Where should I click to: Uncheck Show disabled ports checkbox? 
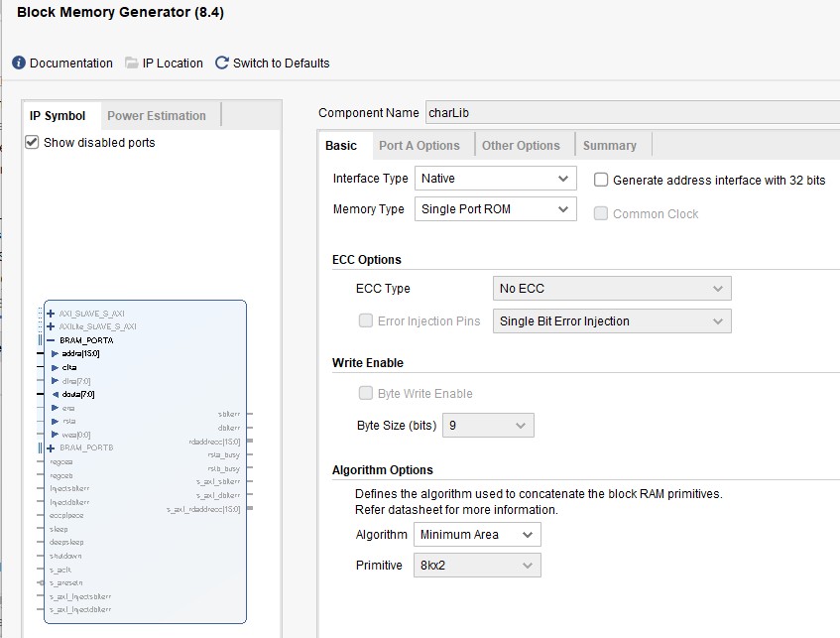[x=32, y=143]
